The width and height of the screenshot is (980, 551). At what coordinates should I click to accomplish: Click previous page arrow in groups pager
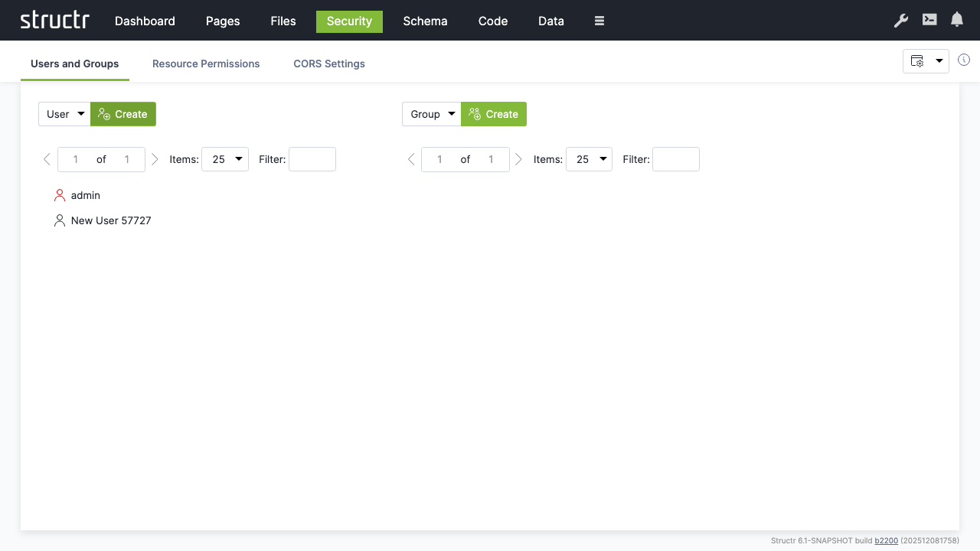coord(411,159)
